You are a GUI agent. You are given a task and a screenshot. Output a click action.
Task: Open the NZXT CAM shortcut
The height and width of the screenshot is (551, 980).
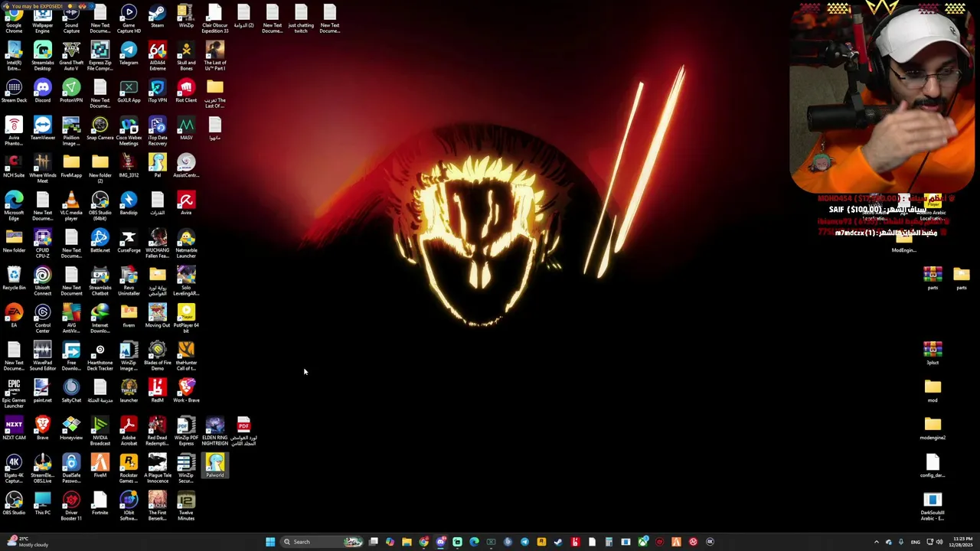pyautogui.click(x=14, y=429)
